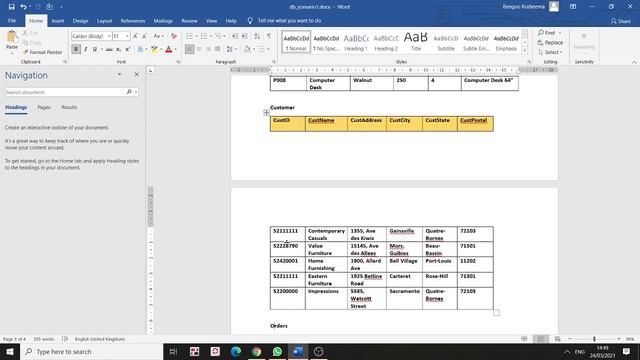Image resolution: width=640 pixels, height=360 pixels.
Task: Toggle Subscript formatting
Action: (x=118, y=49)
